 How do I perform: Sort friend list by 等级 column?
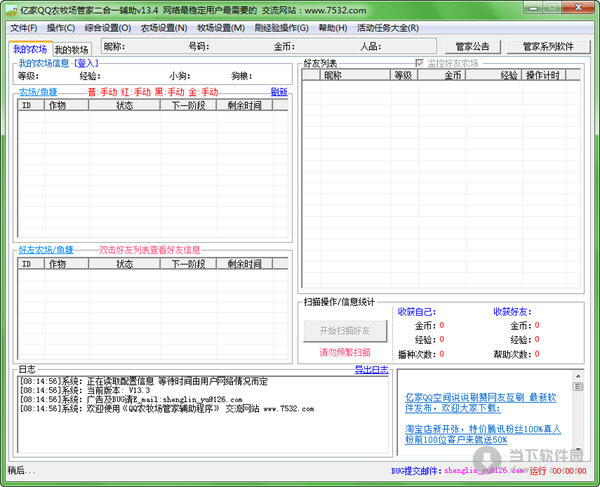tap(404, 75)
